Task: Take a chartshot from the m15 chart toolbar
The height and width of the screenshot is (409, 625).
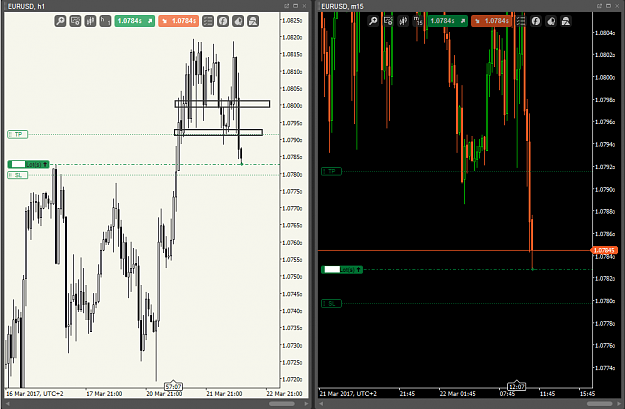Action: 566,21
